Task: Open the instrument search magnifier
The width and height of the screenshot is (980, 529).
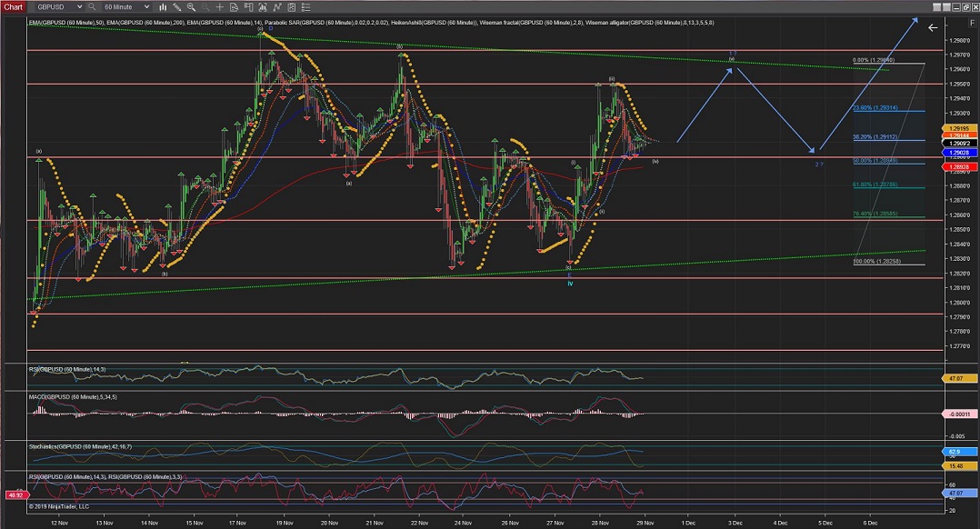Action: (92, 7)
